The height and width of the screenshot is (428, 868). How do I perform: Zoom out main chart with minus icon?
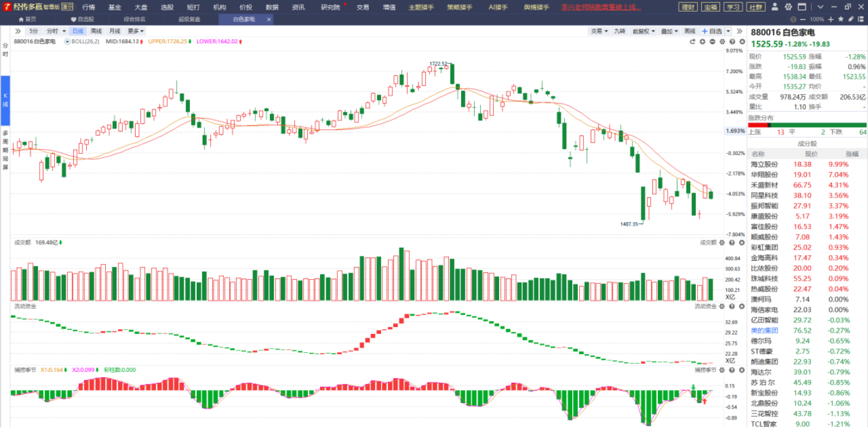[712, 42]
